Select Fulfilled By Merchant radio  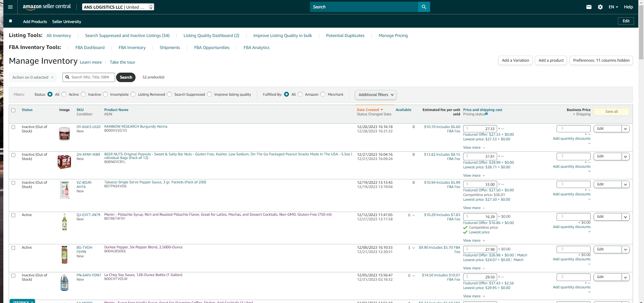(323, 94)
